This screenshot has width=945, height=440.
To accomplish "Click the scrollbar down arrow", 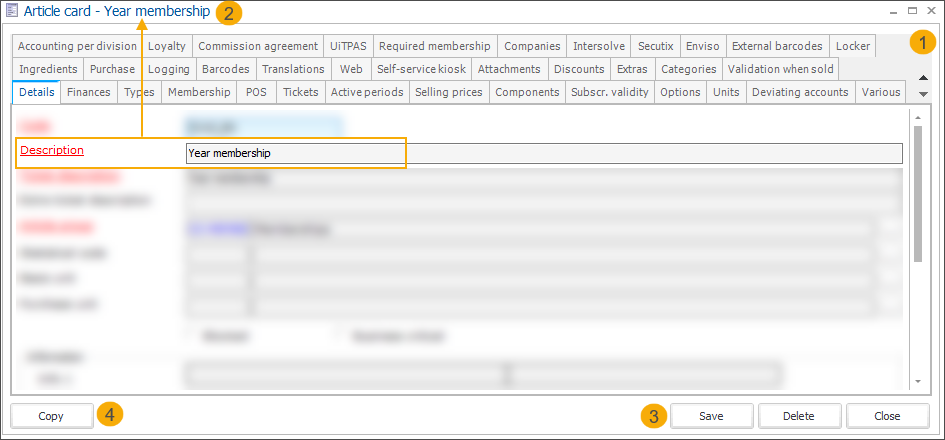I will click(918, 381).
